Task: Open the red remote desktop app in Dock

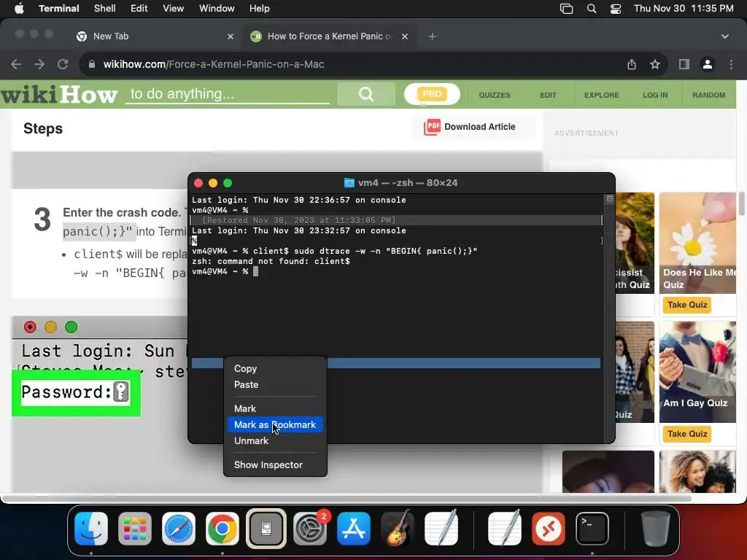Action: [549, 529]
